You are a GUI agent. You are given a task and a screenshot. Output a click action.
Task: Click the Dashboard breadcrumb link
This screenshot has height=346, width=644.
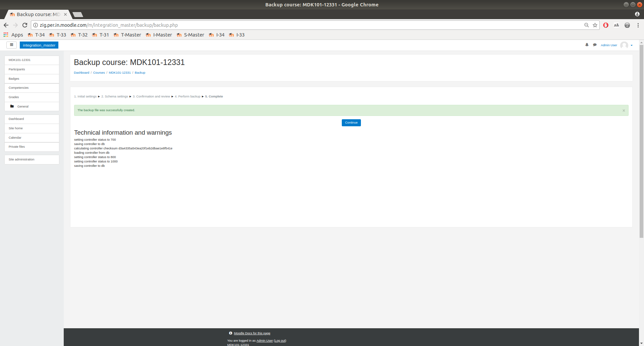tap(82, 73)
